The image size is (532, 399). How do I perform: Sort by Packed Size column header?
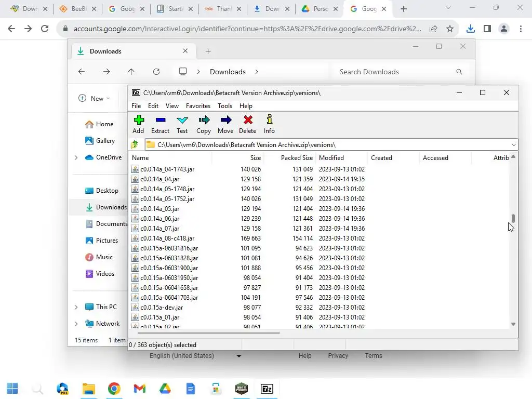[x=290, y=158]
